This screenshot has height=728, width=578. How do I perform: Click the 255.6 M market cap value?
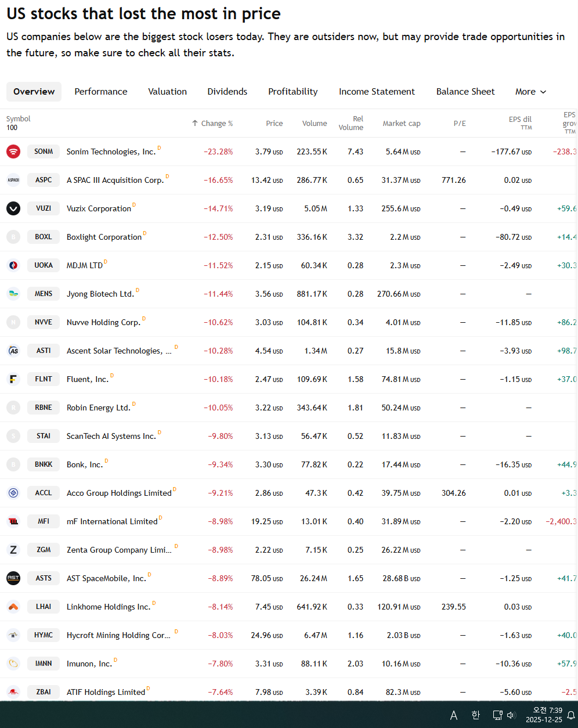tap(400, 208)
